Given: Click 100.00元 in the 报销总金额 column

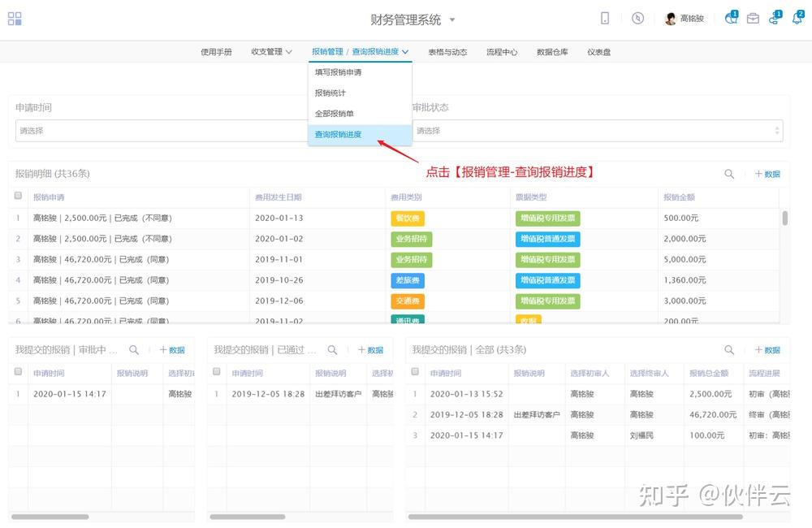Looking at the screenshot, I should (707, 435).
